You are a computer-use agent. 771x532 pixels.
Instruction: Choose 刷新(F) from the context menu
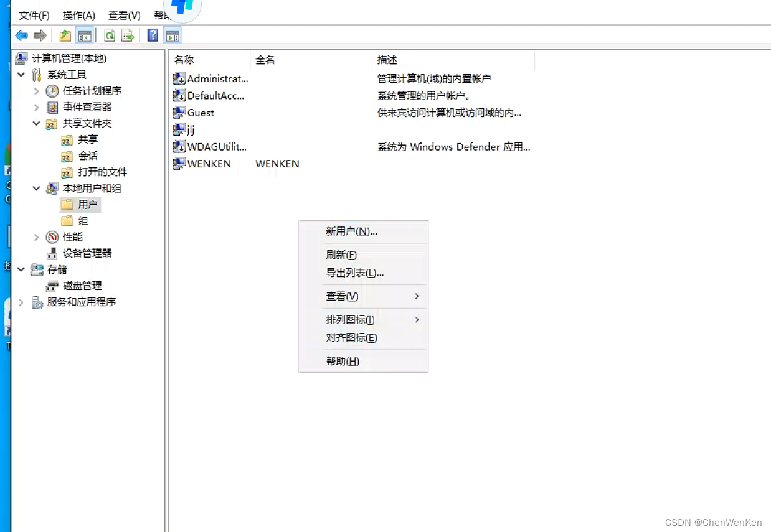363,255
